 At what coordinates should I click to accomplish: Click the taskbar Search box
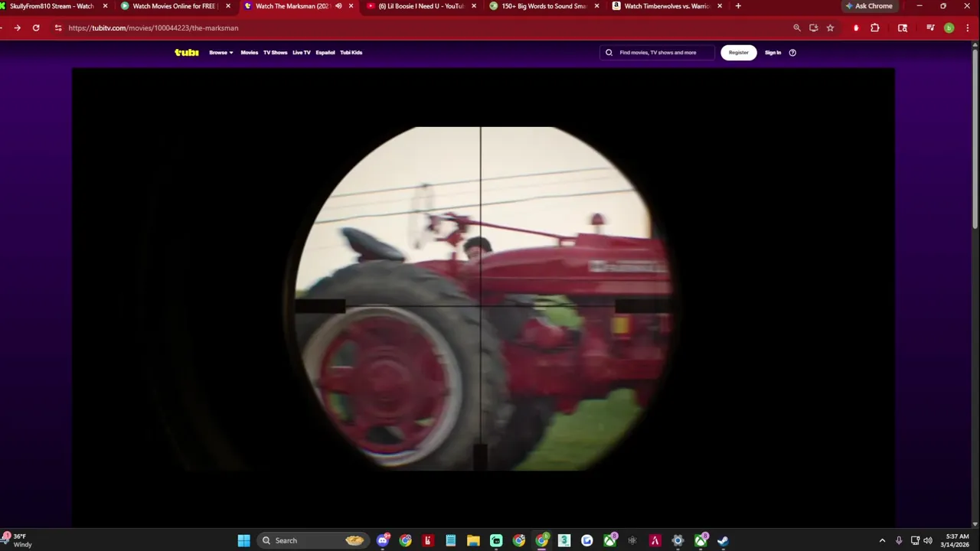click(x=312, y=540)
